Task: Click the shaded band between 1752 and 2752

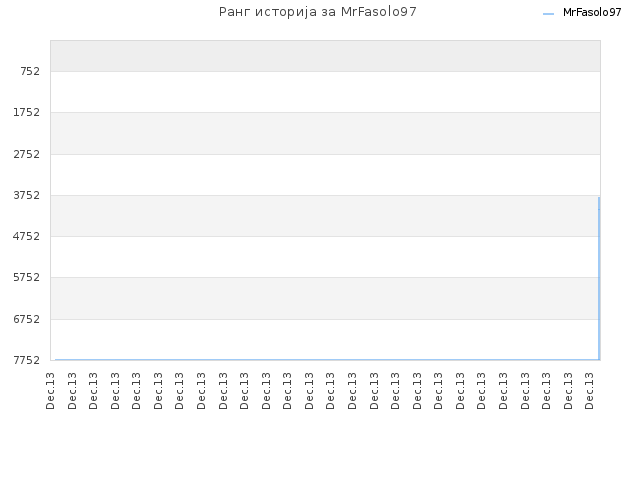Action: coord(325,133)
